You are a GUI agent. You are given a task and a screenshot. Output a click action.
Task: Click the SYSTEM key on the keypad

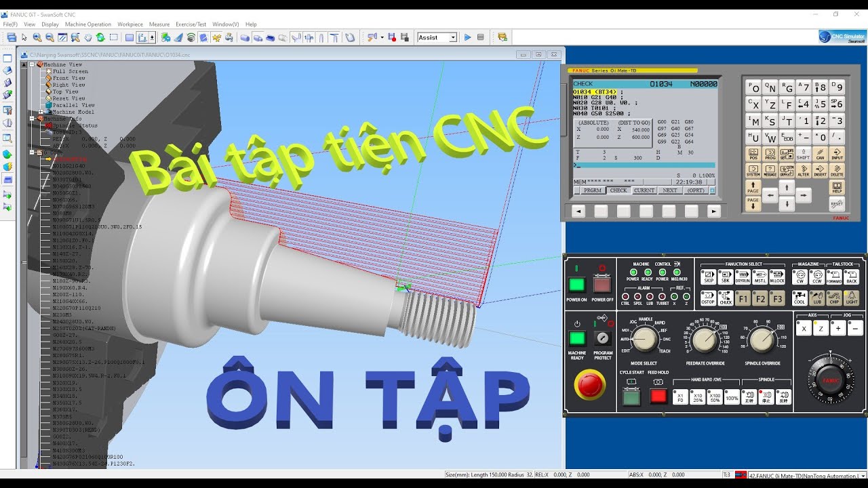click(x=753, y=171)
